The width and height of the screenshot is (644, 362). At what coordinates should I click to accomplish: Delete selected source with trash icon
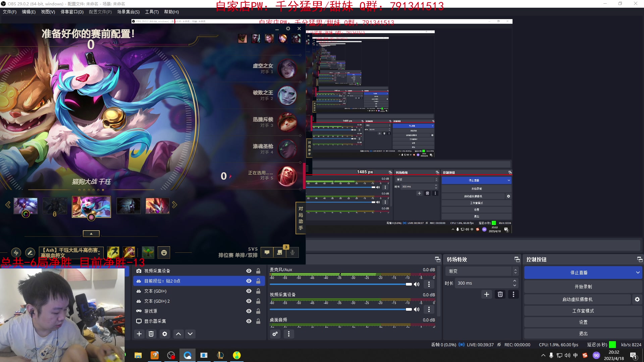151,334
